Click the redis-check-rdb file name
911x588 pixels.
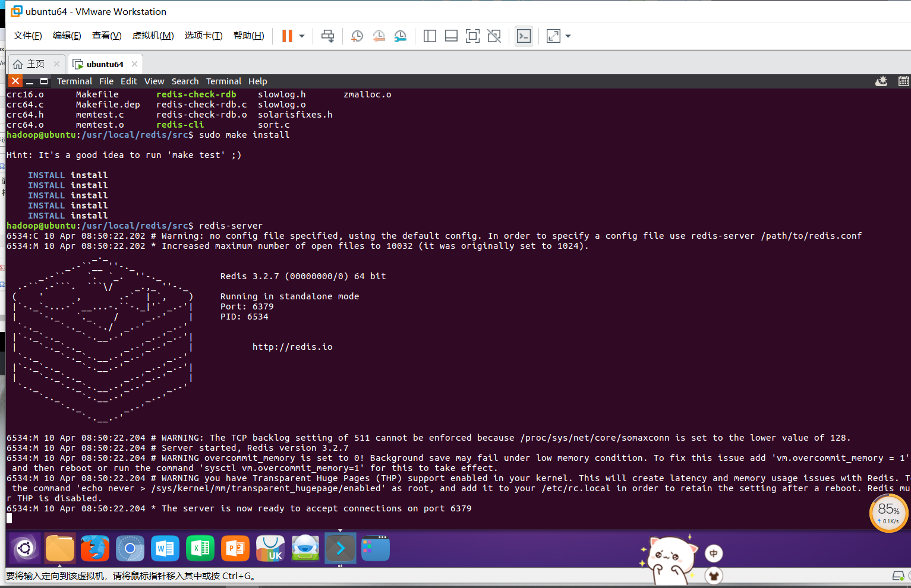point(196,94)
